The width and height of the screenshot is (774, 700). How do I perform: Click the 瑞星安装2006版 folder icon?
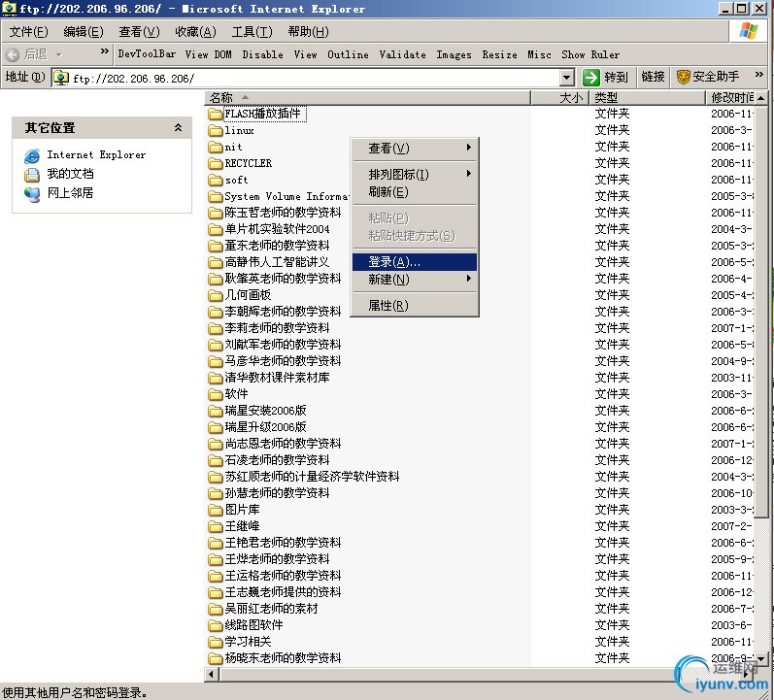coord(216,411)
